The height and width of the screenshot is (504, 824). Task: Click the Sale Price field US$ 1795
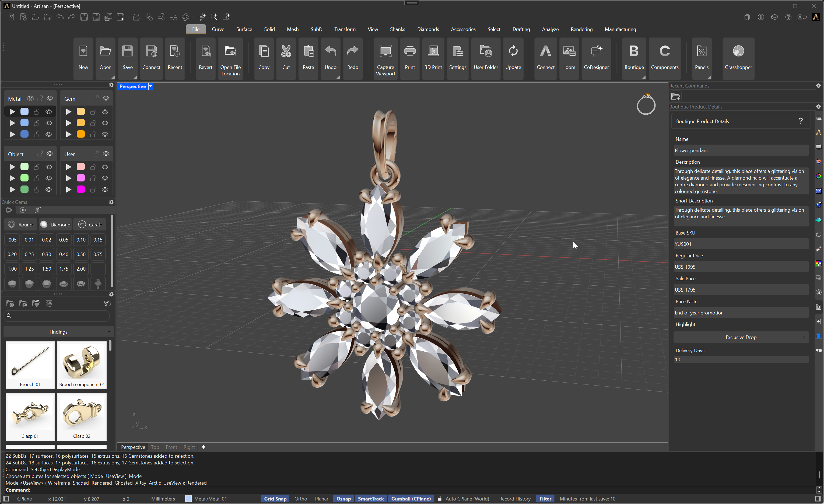pyautogui.click(x=741, y=290)
